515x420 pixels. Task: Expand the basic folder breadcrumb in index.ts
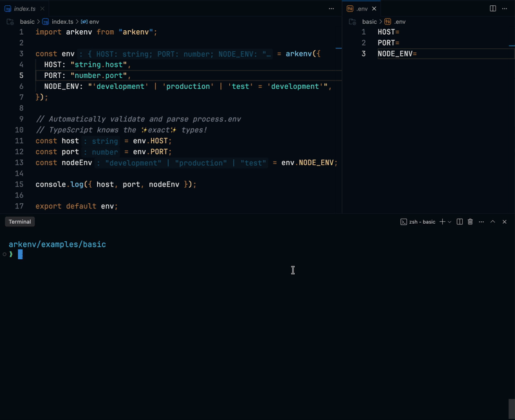coord(27,22)
